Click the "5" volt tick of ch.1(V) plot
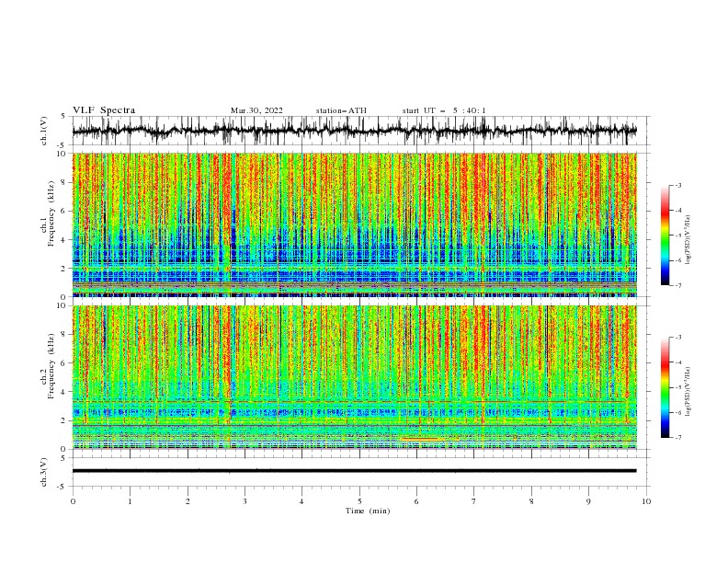 tap(63, 116)
